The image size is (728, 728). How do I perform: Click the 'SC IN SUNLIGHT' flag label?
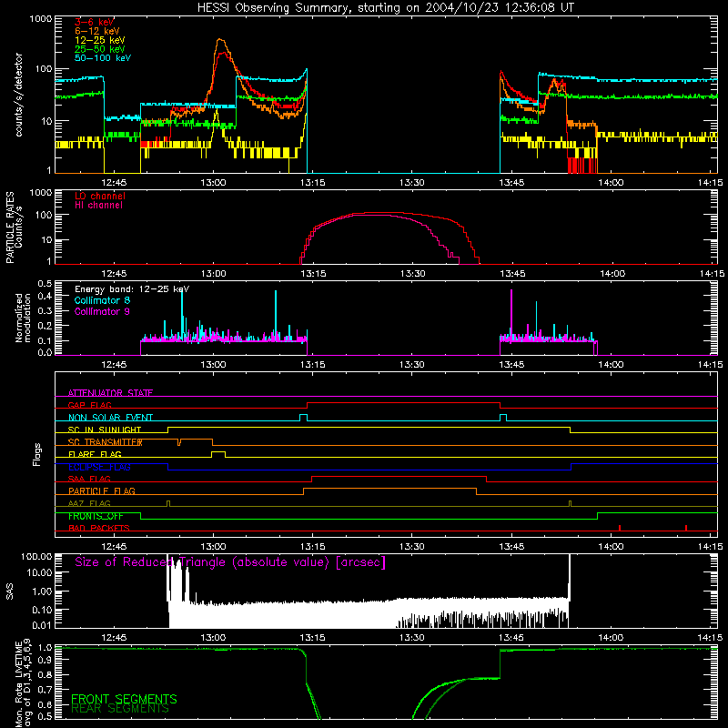(105, 430)
